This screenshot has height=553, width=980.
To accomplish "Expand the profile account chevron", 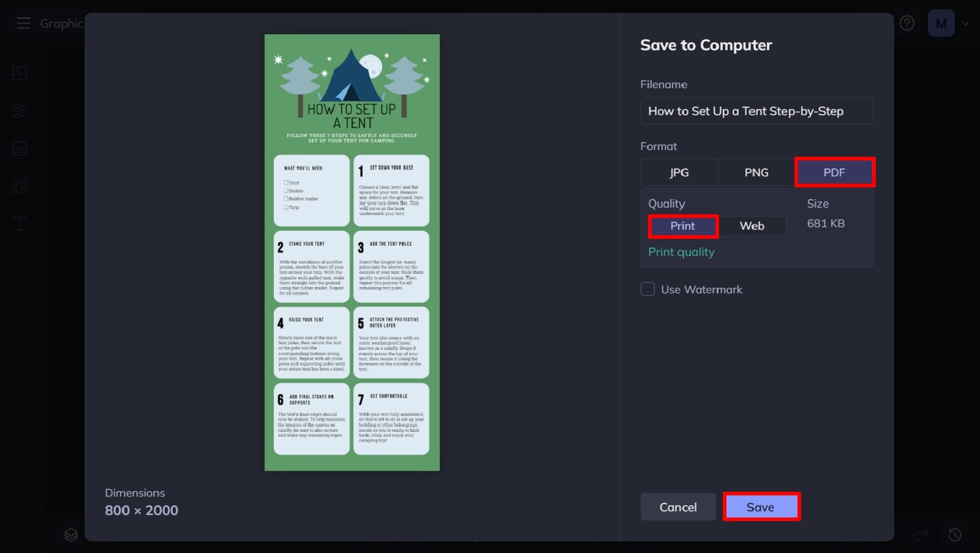I will [965, 23].
